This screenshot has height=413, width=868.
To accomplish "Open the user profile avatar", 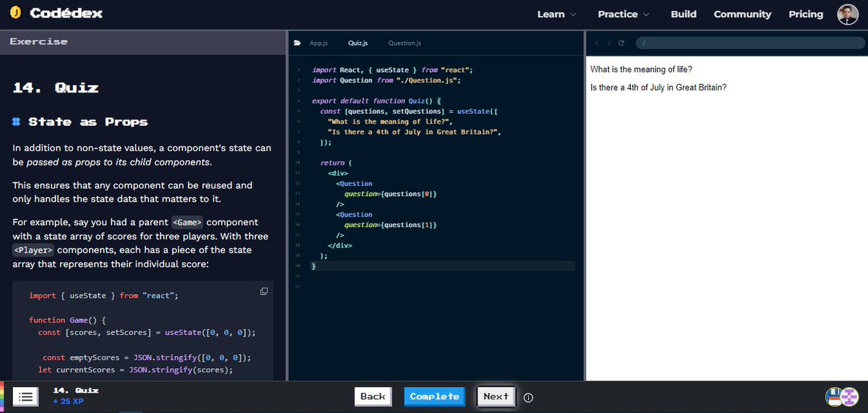I will pyautogui.click(x=847, y=14).
